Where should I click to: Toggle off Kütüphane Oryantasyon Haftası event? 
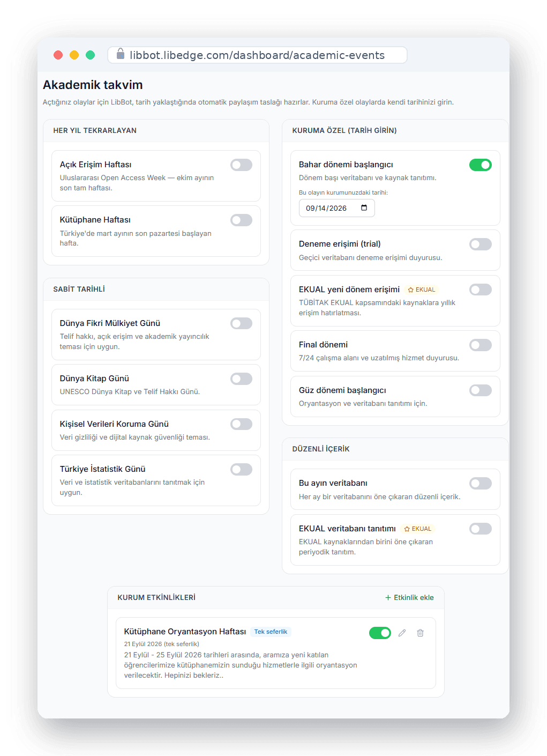pos(380,633)
